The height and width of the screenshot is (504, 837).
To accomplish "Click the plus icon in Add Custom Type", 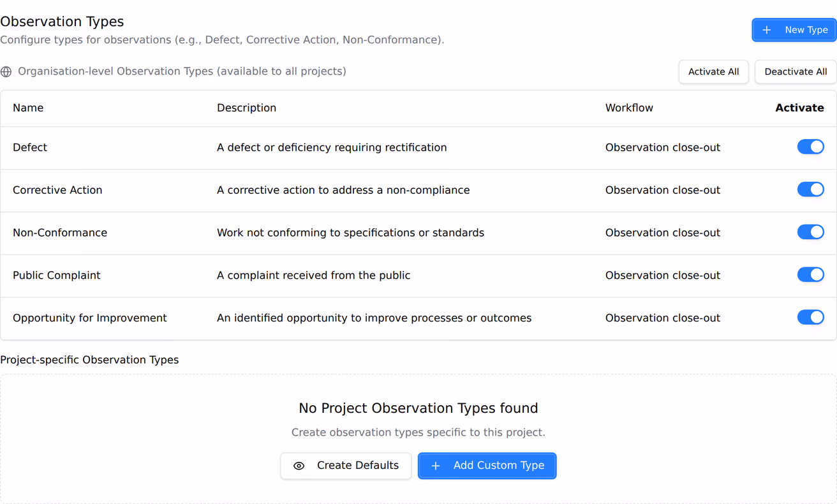I will pyautogui.click(x=436, y=466).
